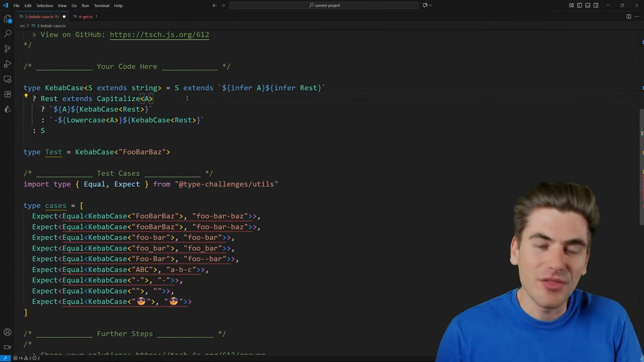Open the File menu
The image size is (644, 362).
click(17, 6)
